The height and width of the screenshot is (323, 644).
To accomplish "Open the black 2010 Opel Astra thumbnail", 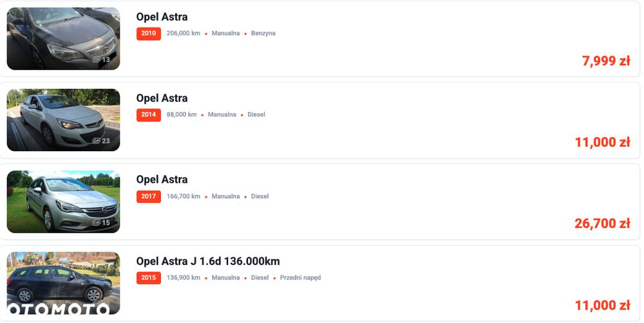I will point(63,39).
